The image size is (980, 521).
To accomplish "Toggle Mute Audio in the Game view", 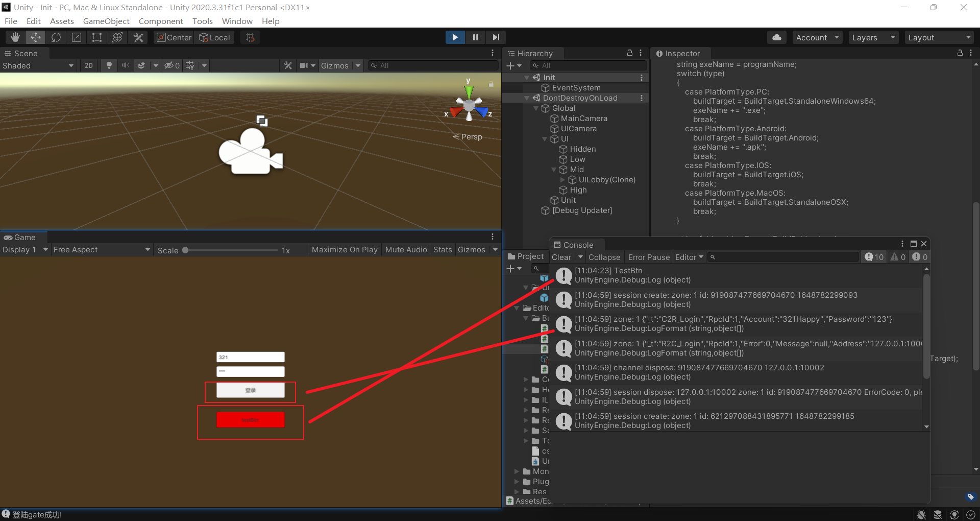I will pos(406,249).
